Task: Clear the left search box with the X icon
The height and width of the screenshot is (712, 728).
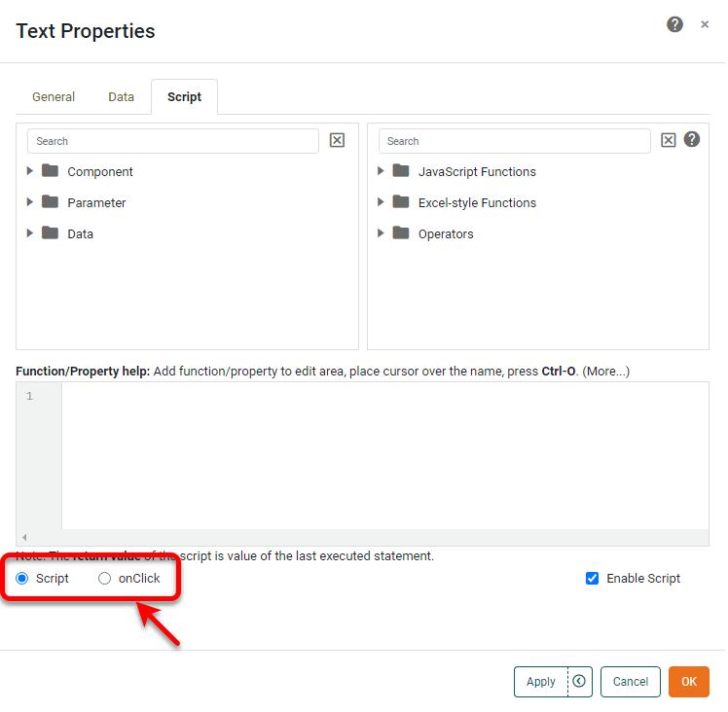Action: pyautogui.click(x=337, y=140)
